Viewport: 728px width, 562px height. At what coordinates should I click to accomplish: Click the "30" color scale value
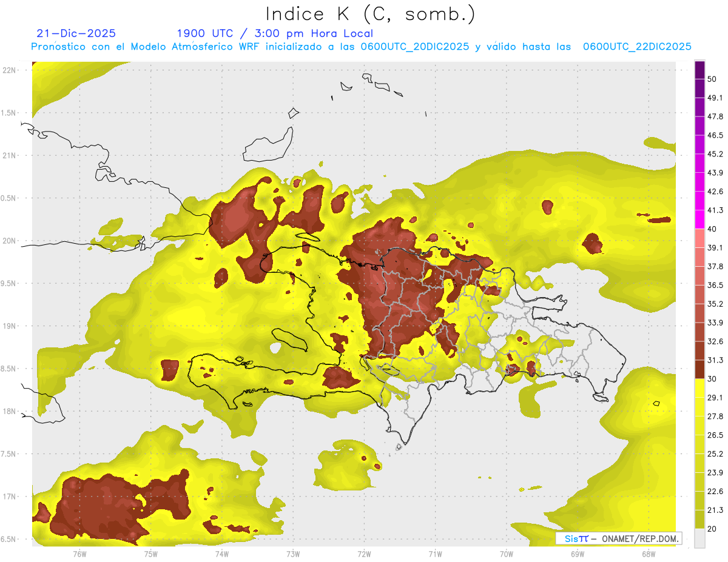click(712, 379)
